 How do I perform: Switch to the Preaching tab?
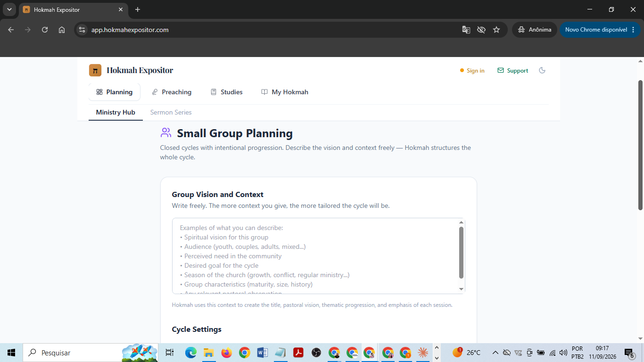(172, 92)
